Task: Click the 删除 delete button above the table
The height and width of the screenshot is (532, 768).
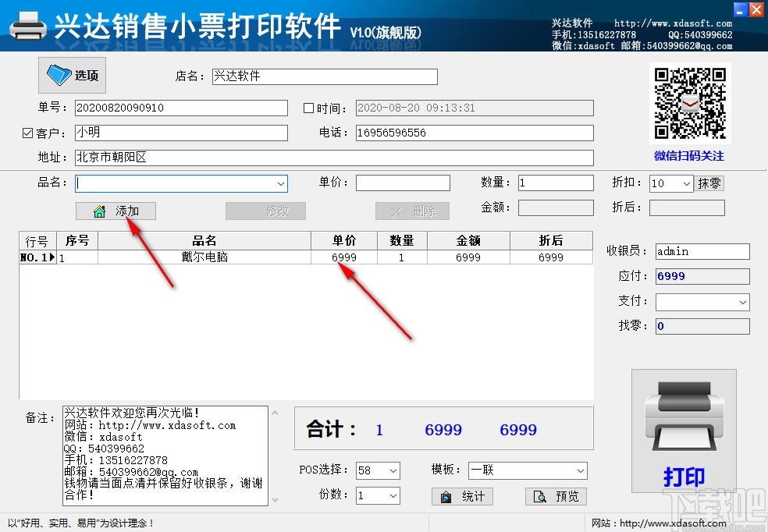Action: [x=412, y=211]
